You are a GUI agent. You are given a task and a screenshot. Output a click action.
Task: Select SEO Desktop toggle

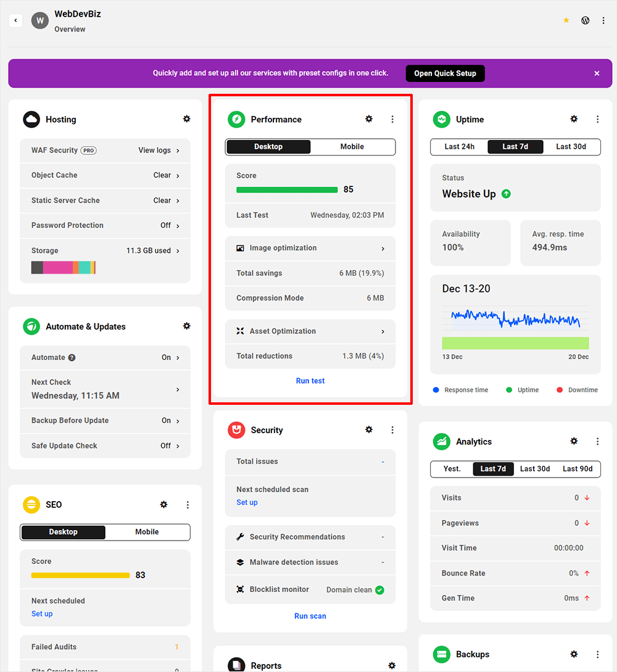point(64,532)
